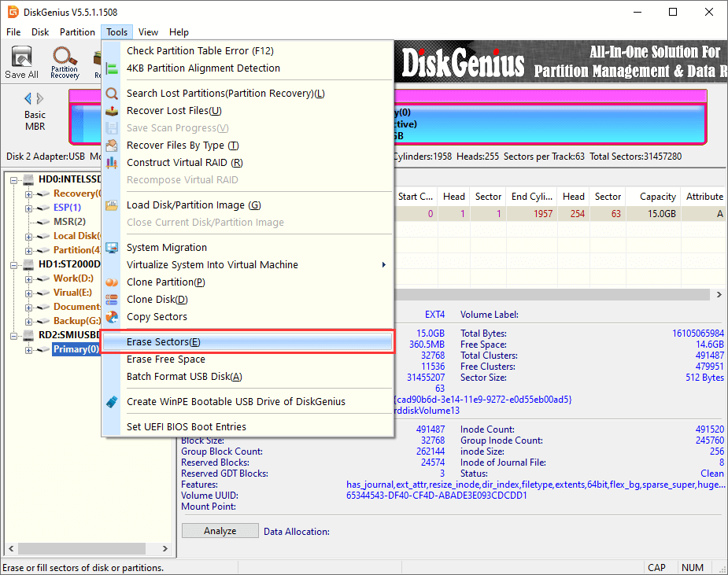
Task: Expand the Local Disk partition node
Action: (29, 237)
